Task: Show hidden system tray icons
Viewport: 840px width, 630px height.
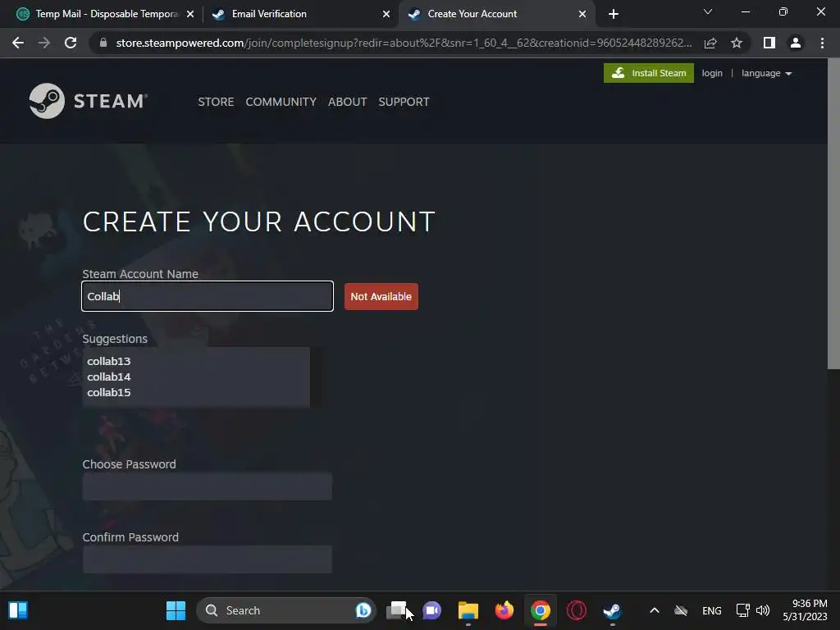Action: pos(654,610)
